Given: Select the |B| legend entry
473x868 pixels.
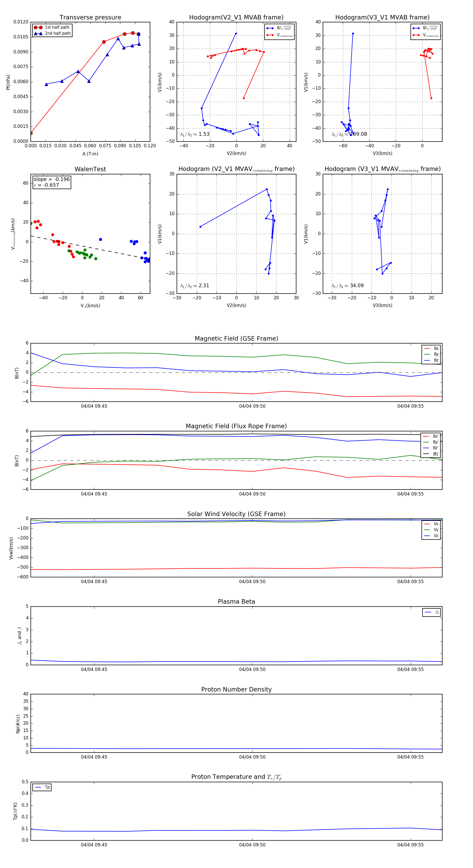Looking at the screenshot, I should click(x=431, y=454).
